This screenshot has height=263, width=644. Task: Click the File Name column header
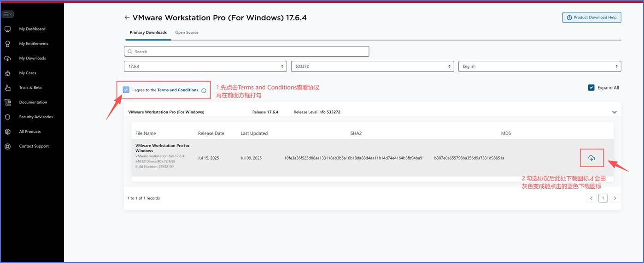click(146, 133)
